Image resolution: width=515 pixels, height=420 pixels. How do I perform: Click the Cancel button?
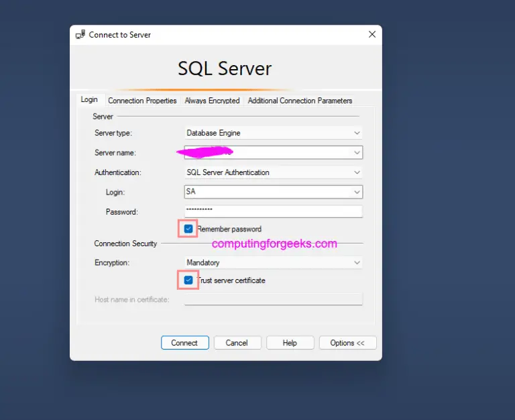237,343
